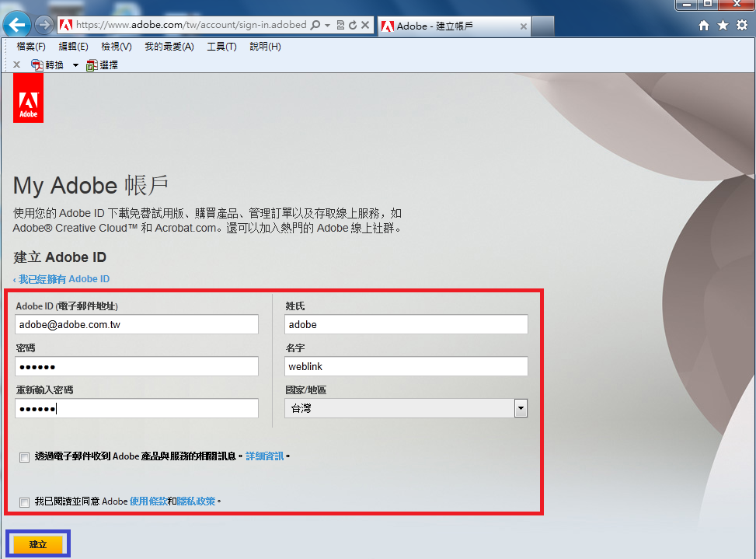Image resolution: width=756 pixels, height=559 pixels.
Task: Click the red Adobe logo
Action: pos(29,99)
